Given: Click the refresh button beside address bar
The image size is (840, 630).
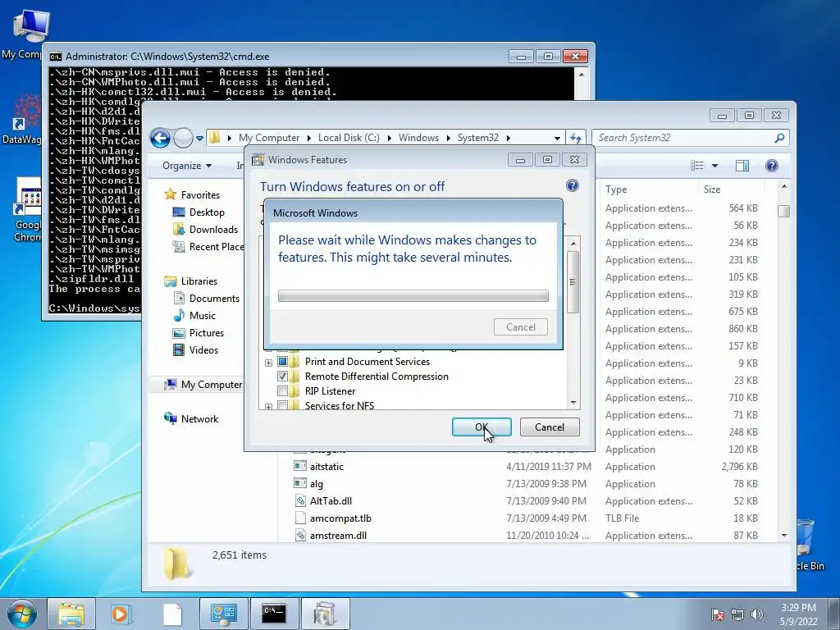Looking at the screenshot, I should coord(576,138).
